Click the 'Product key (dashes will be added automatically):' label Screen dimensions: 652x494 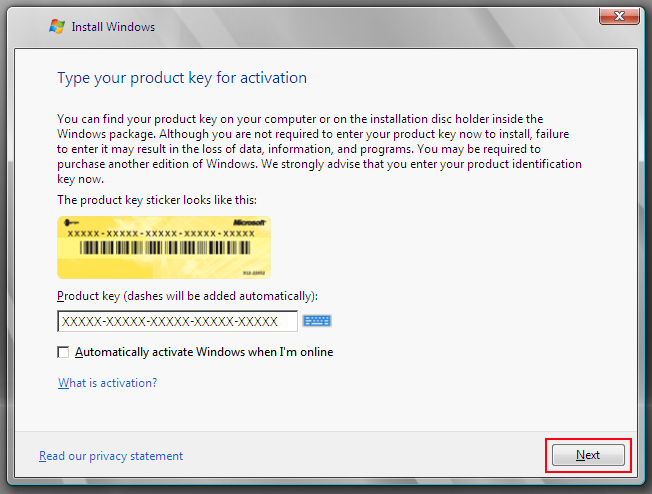pos(187,296)
